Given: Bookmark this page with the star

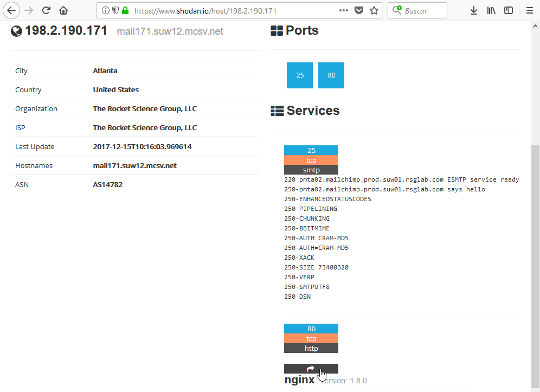Looking at the screenshot, I should [x=374, y=10].
